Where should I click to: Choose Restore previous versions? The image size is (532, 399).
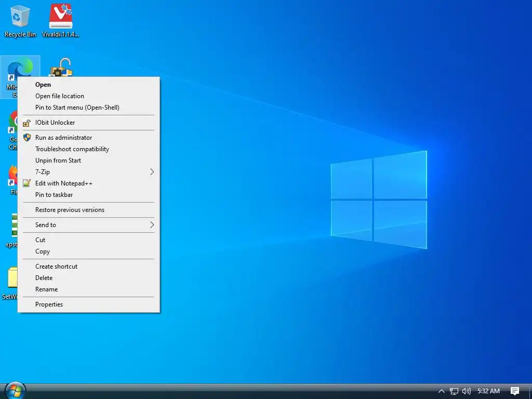coord(88,210)
